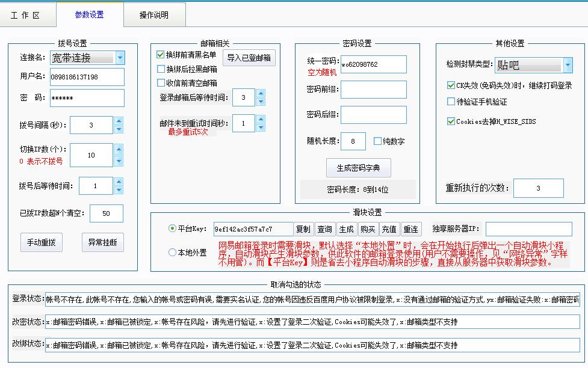Click the 独享服务器IP input field
This screenshot has width=588, height=368.
(528, 229)
